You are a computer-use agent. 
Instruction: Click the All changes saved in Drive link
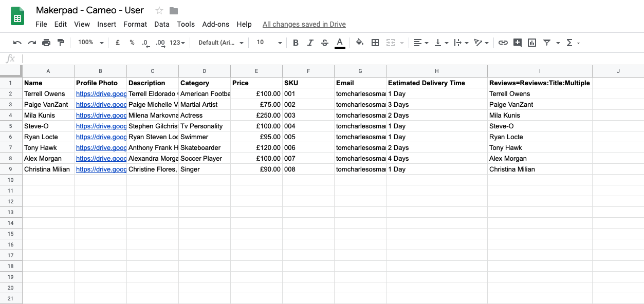304,24
